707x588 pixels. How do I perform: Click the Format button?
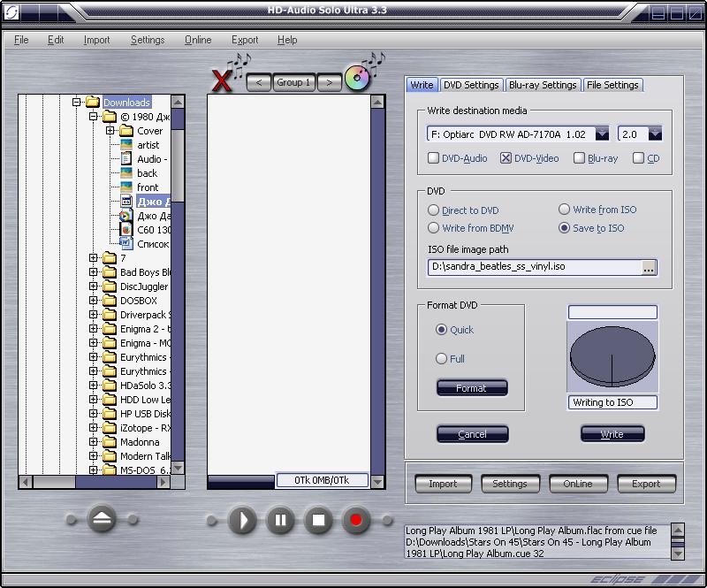point(472,387)
